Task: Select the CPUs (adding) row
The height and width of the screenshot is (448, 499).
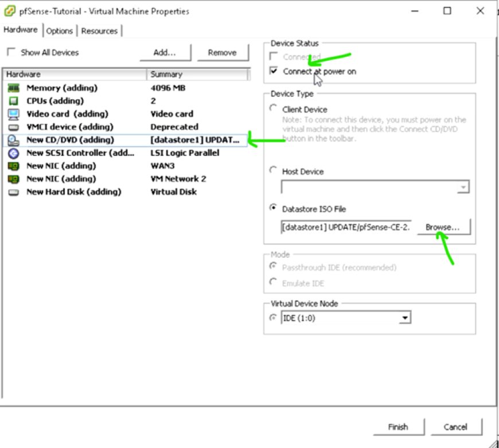Action: 126,101
